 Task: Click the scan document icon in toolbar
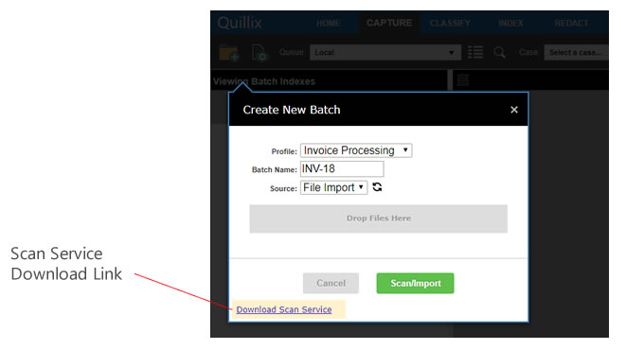tap(260, 53)
